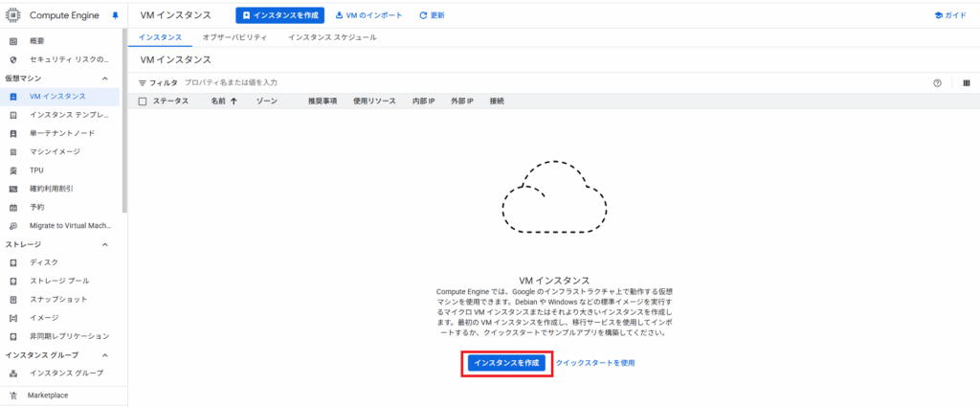Image resolution: width=980 pixels, height=407 pixels.
Task: Click the sidebar vertical scrollbar
Action: (124, 121)
